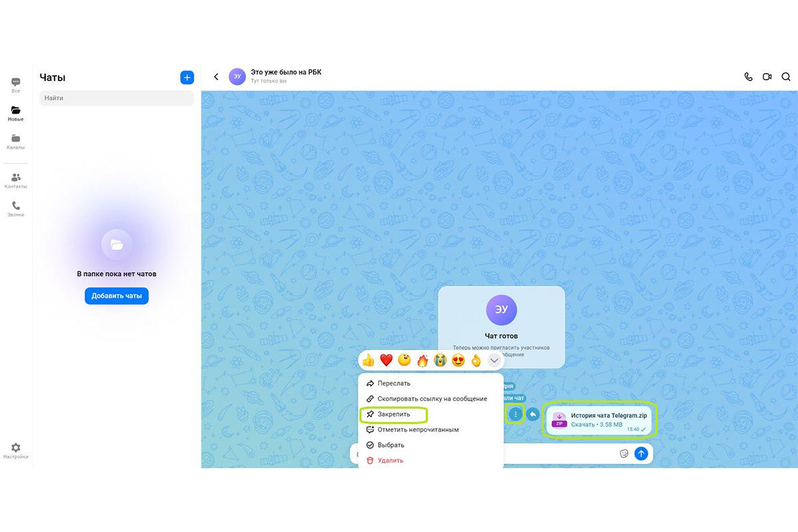Open the ЭУ chat avatar in header
798x532 pixels.
(237, 76)
